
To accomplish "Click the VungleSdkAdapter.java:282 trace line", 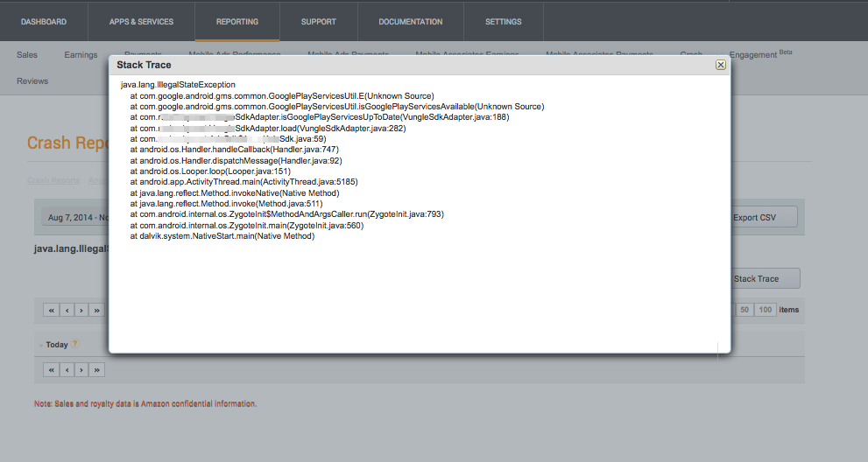I will click(268, 129).
